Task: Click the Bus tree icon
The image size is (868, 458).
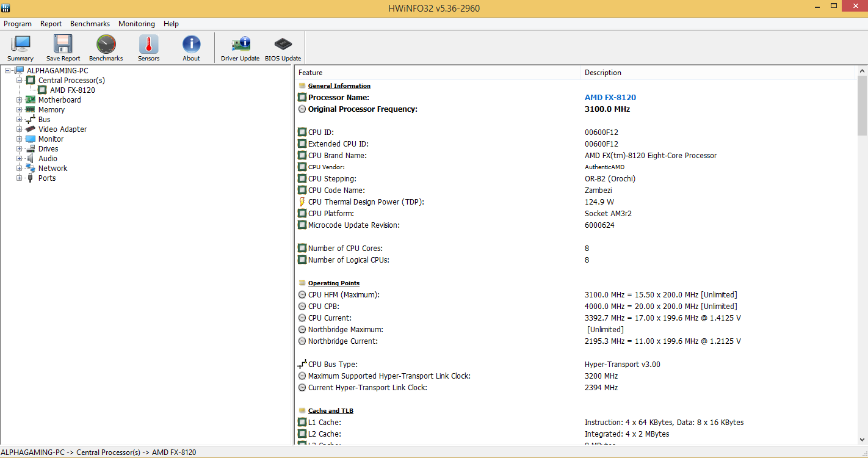Action: tap(30, 119)
